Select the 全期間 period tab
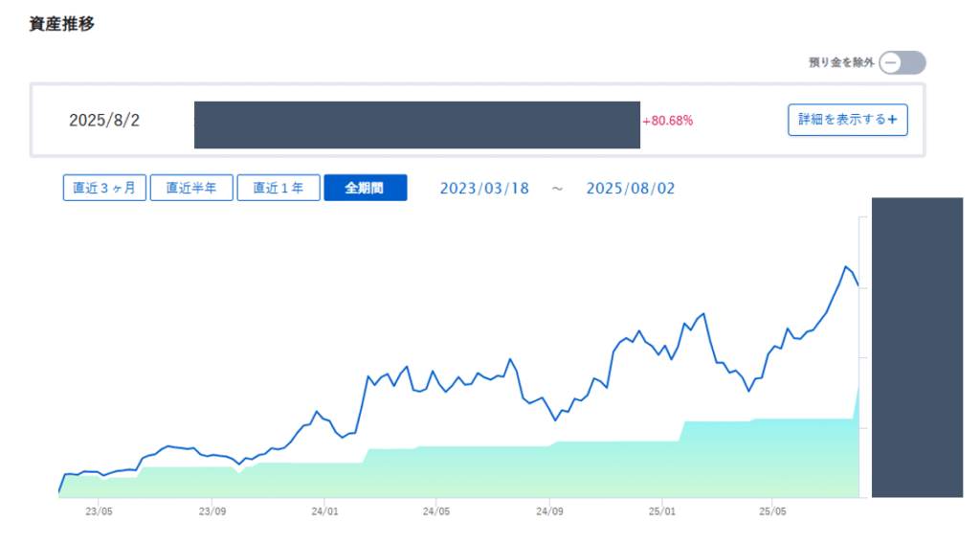Screen dimensions: 980x544 365,188
